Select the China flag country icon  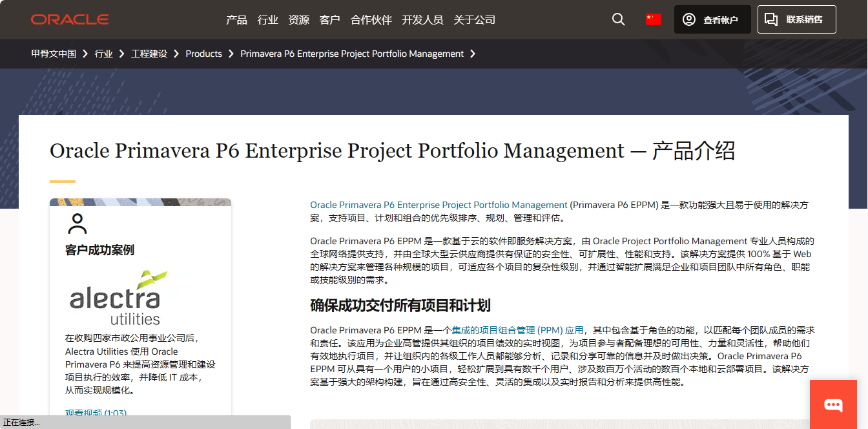pos(654,19)
